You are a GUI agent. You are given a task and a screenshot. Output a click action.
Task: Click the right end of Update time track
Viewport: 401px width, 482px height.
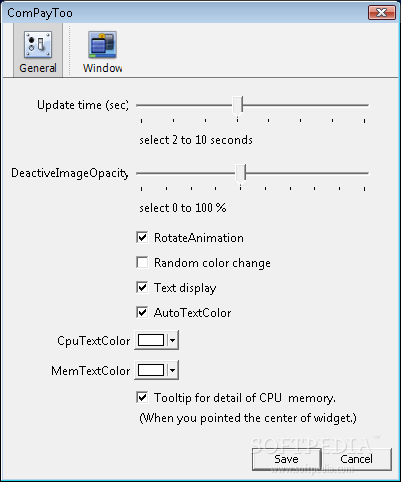(x=366, y=105)
